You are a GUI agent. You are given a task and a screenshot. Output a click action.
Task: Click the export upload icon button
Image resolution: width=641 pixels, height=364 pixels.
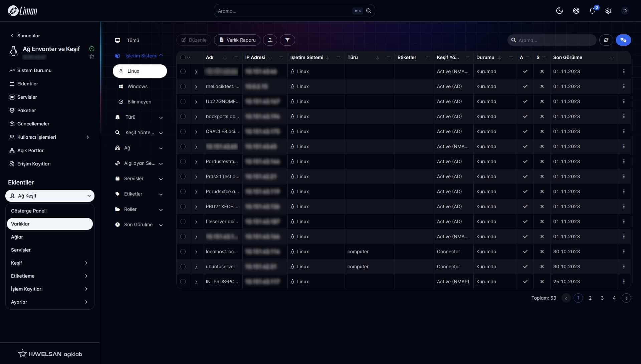click(270, 40)
